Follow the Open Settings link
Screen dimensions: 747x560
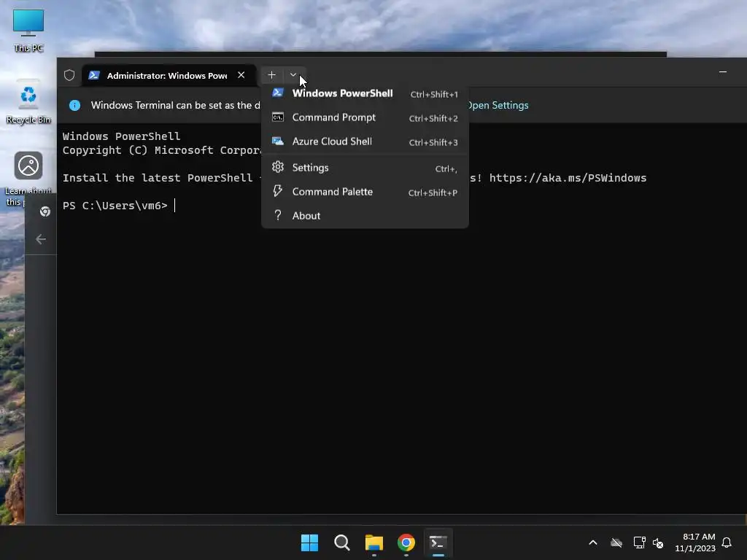(x=498, y=105)
